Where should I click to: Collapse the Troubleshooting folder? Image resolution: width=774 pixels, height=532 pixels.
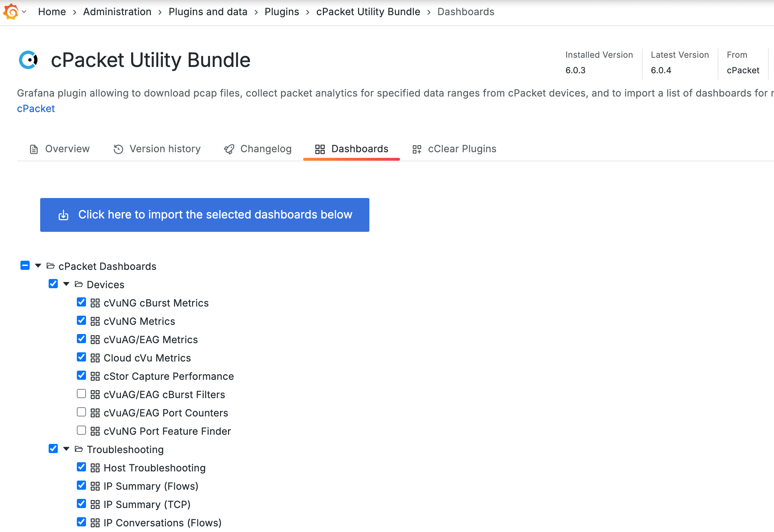(x=66, y=449)
